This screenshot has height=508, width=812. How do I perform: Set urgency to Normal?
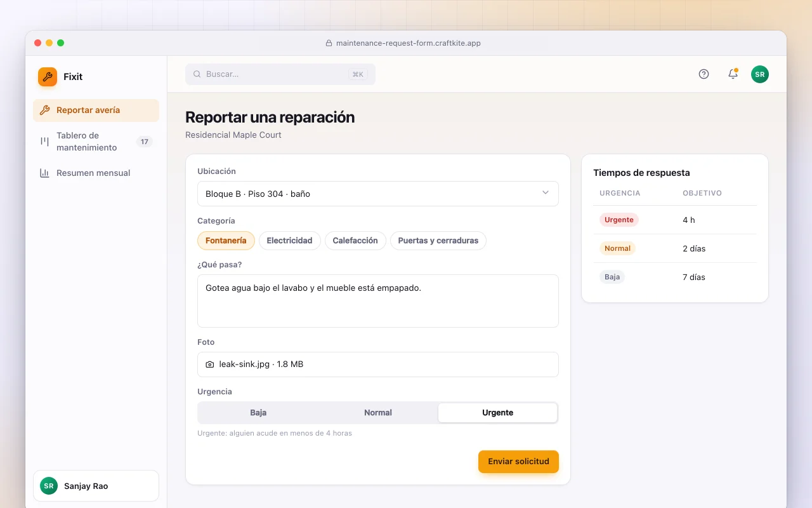tap(378, 413)
